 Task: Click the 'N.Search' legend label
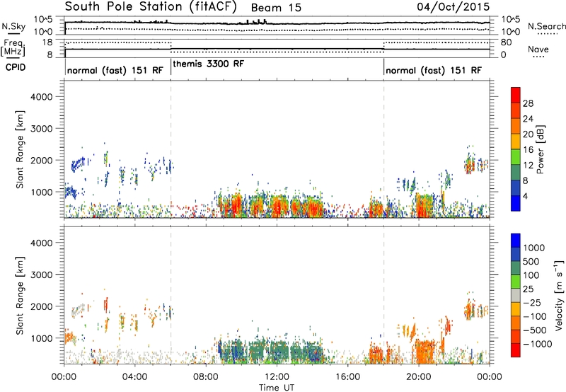click(x=546, y=26)
